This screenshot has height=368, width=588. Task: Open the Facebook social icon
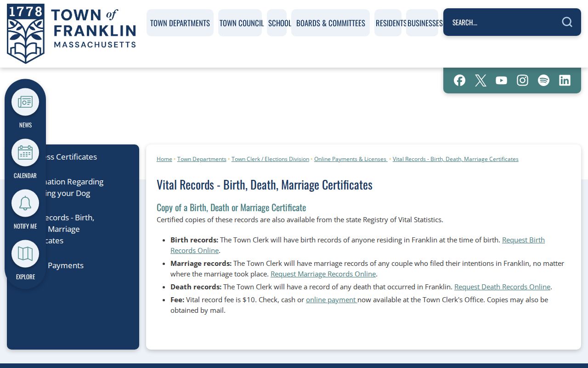(459, 80)
